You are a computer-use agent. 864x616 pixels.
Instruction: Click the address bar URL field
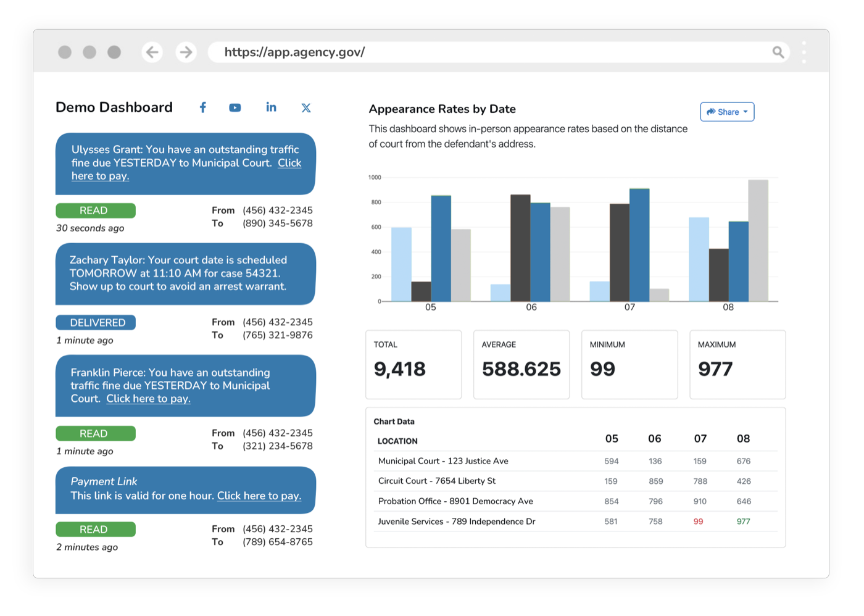(x=499, y=52)
